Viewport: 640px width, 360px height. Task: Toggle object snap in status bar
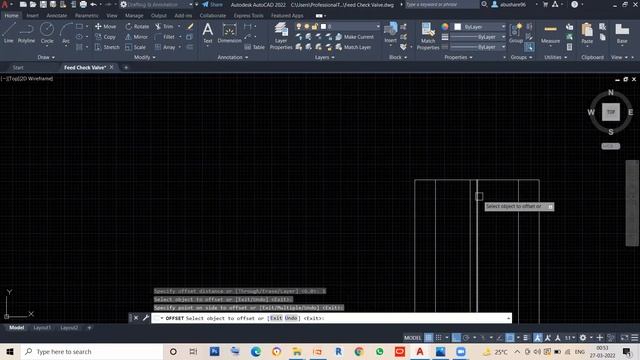[x=510, y=338]
